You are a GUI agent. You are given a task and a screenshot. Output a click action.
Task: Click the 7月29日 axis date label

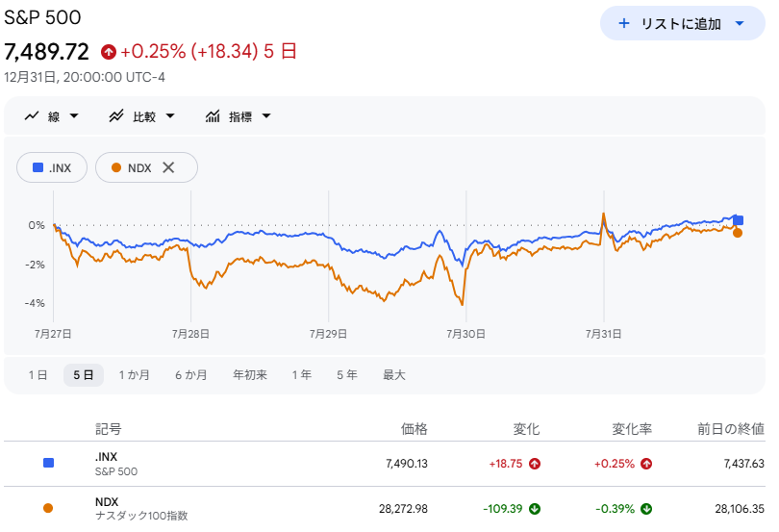[328, 334]
